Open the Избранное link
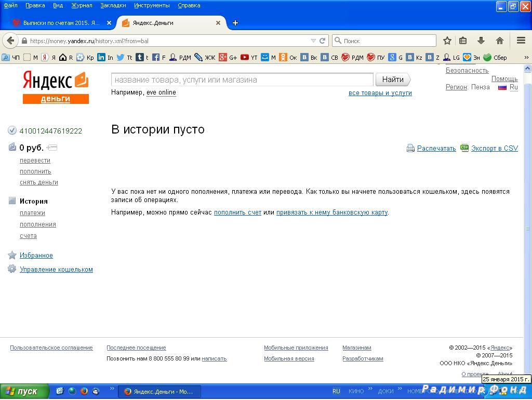 [36, 256]
